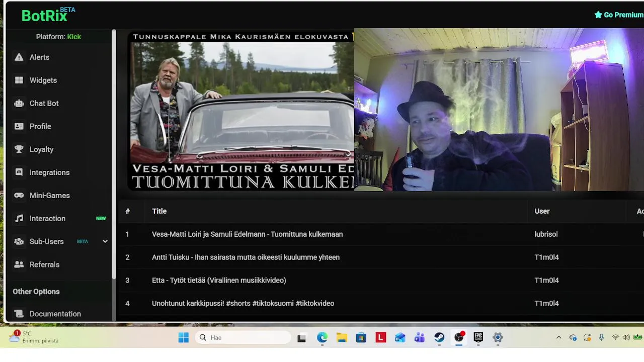Open Task View in taskbar
The width and height of the screenshot is (644, 362).
[301, 338]
